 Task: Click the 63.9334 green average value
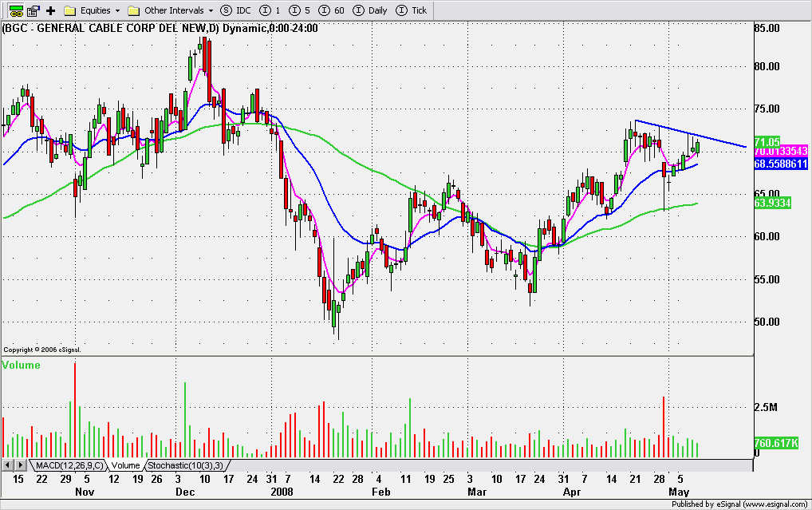pos(772,203)
